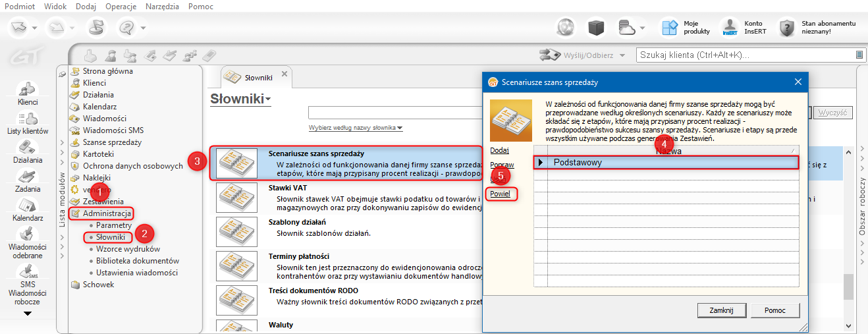The width and height of the screenshot is (868, 334).
Task: Click the flag start page toolbar icon
Action: pos(96,28)
